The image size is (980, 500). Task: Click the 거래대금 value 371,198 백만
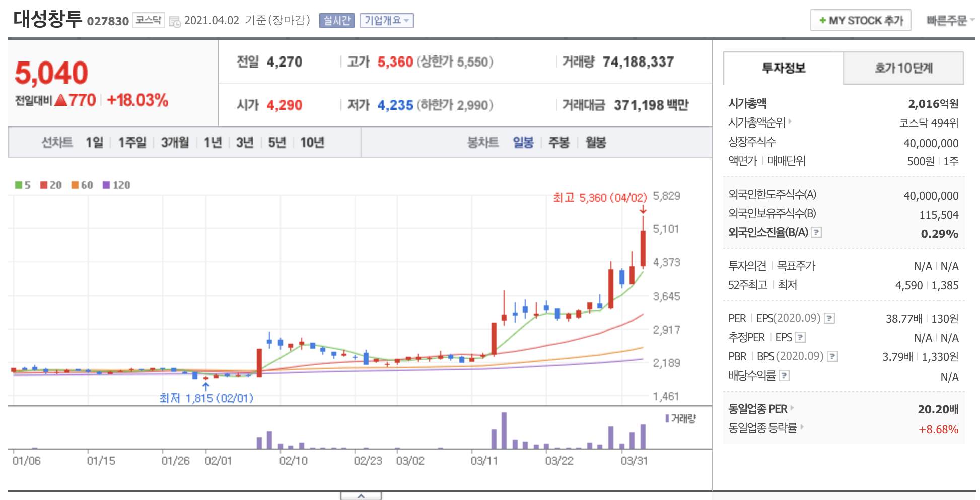point(651,105)
